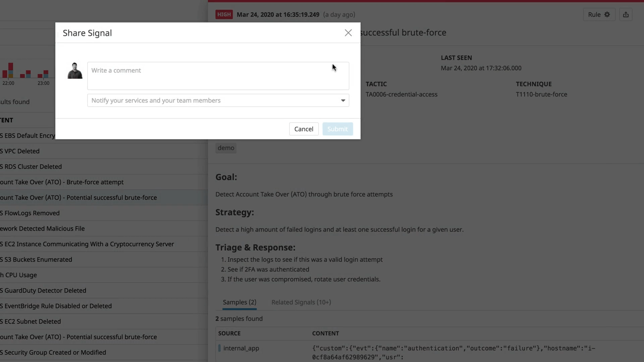Open the Notify your services dropdown

[x=218, y=101]
